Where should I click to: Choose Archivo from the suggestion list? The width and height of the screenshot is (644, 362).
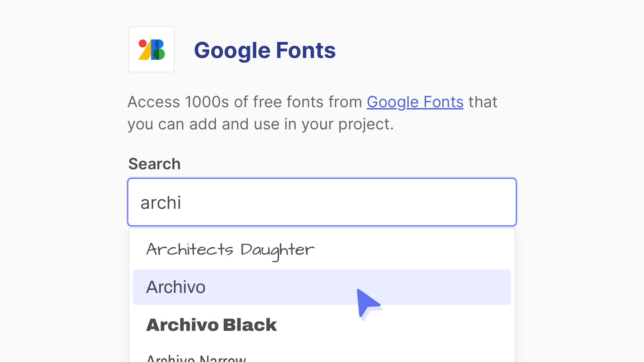[176, 287]
